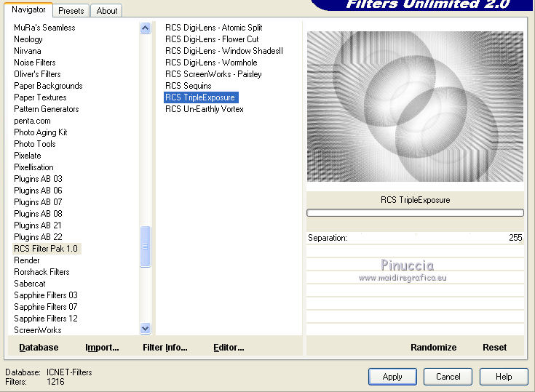
Task: Select Plugins AB 21 category
Action: 38,225
